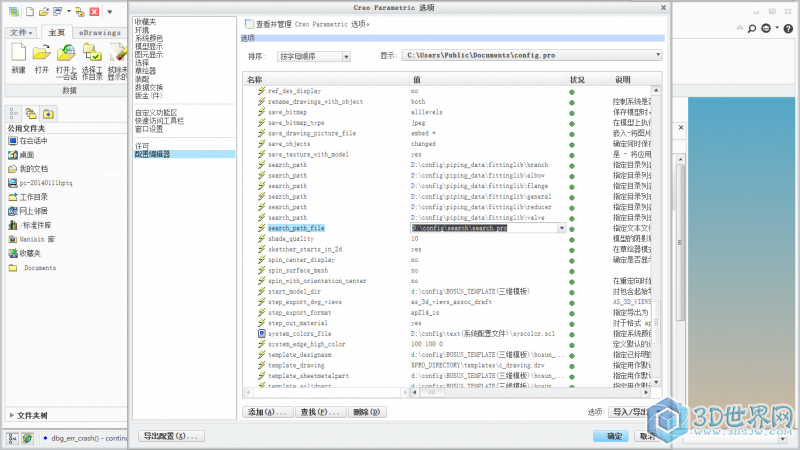Expand the 文件夹树 section
The height and width of the screenshot is (450, 800).
pyautogui.click(x=12, y=415)
